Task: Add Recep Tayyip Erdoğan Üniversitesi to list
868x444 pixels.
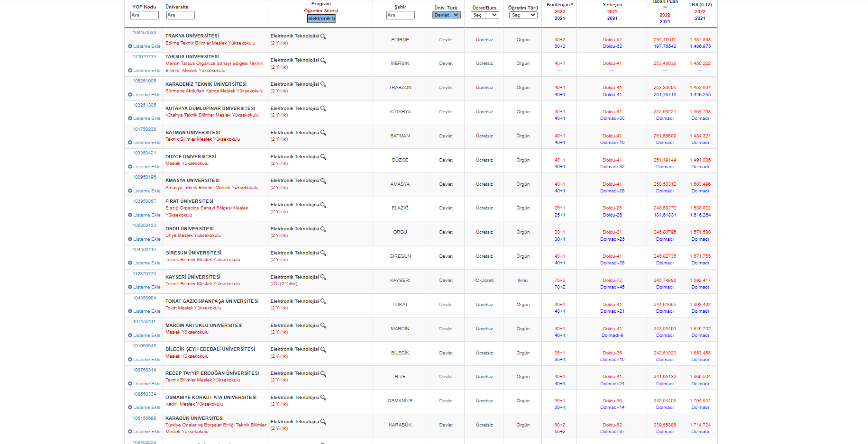Action: pos(144,384)
